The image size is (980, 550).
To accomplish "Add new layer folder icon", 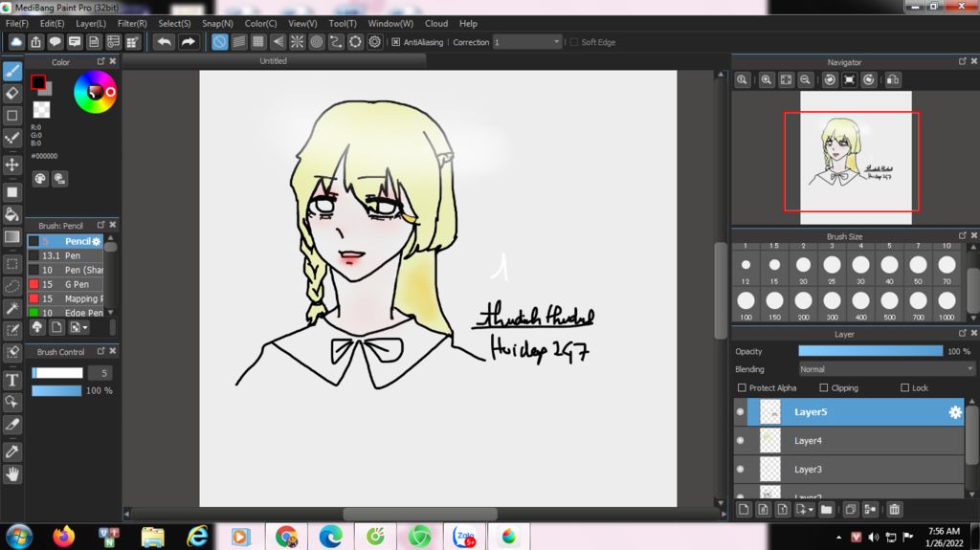I will 826,510.
